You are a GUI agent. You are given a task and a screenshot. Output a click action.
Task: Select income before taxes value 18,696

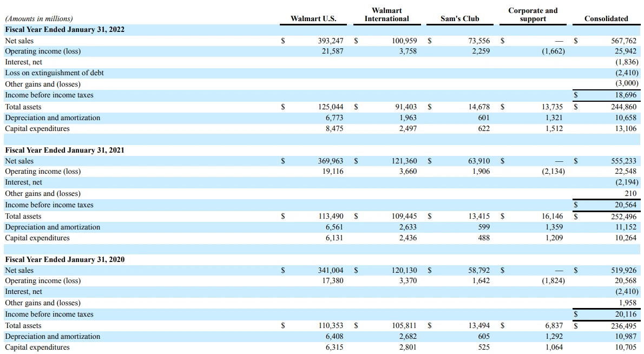(626, 95)
